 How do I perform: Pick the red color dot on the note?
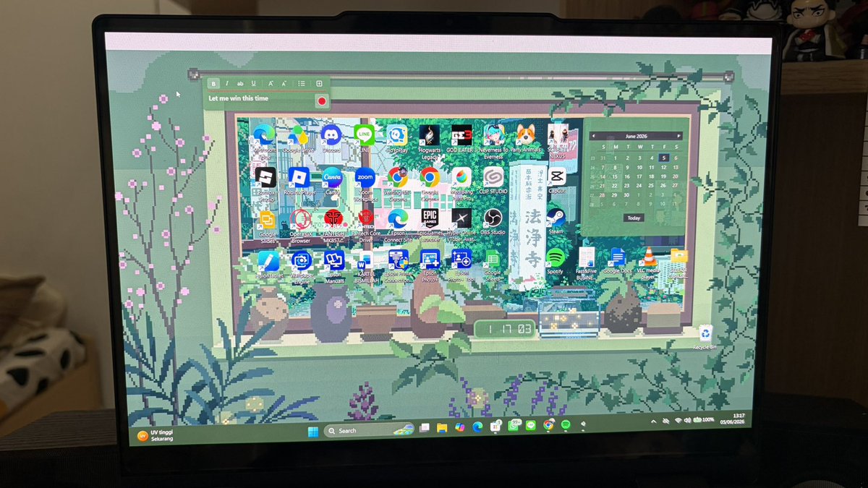(322, 101)
